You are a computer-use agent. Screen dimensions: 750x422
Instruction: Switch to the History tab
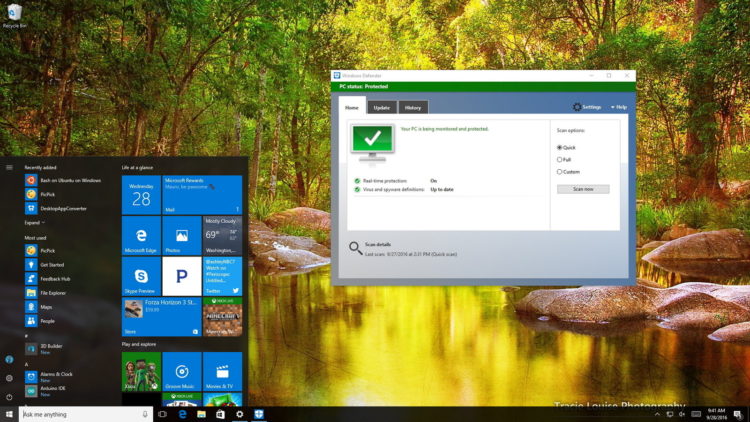(x=413, y=107)
